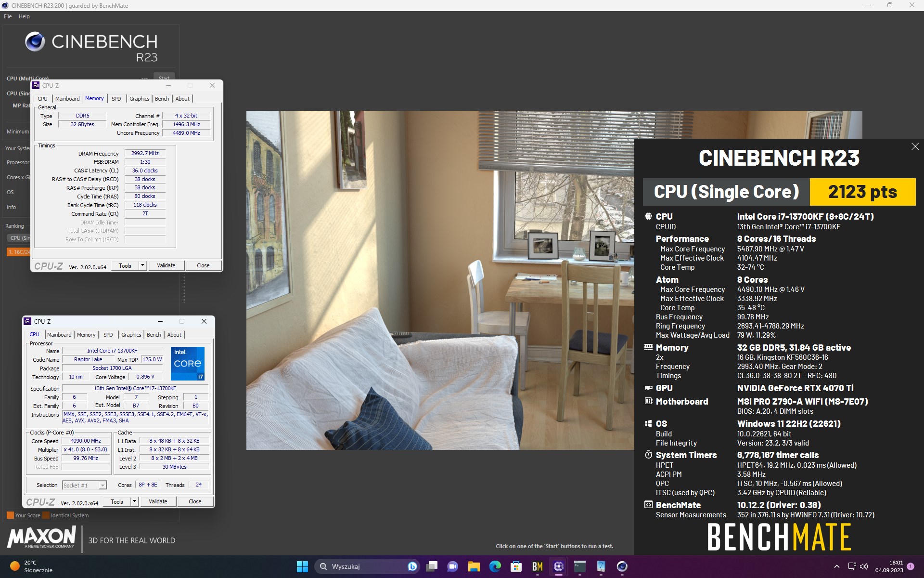Click the Uncore Frequency value 4489.0 MHz
This screenshot has height=578, width=924.
[186, 133]
